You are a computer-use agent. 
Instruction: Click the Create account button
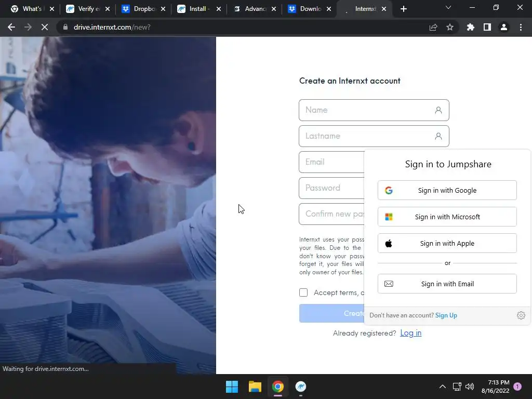(x=331, y=313)
